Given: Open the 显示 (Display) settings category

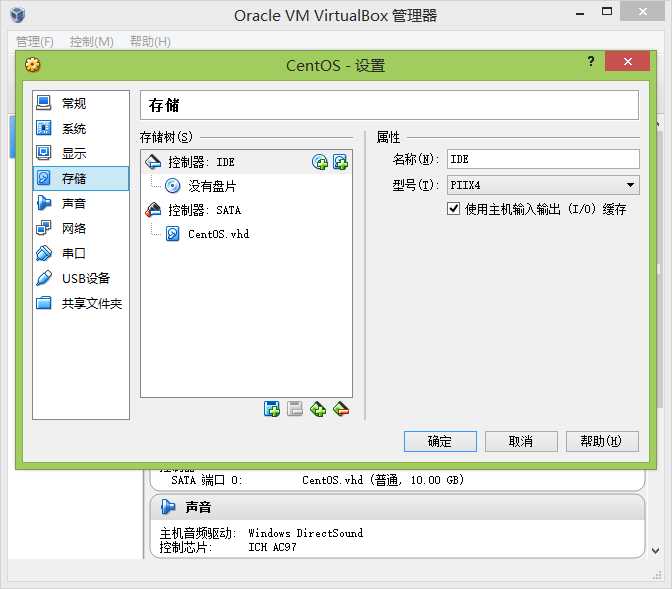Looking at the screenshot, I should 81,153.
